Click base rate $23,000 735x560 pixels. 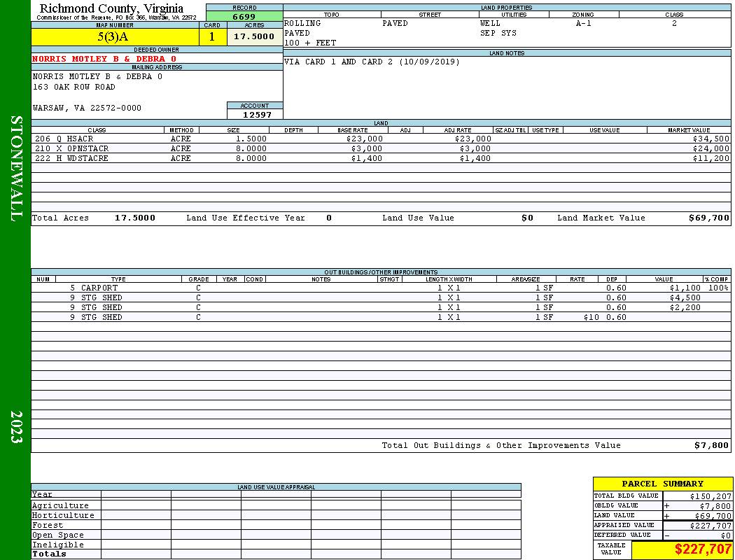365,139
